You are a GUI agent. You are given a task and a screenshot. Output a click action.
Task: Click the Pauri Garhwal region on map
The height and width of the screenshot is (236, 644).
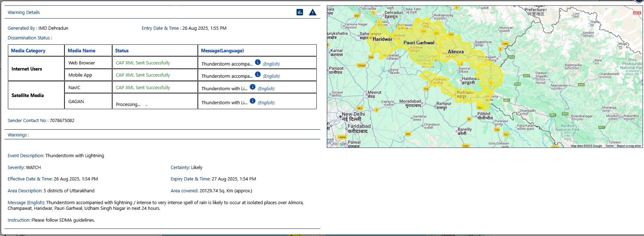419,43
